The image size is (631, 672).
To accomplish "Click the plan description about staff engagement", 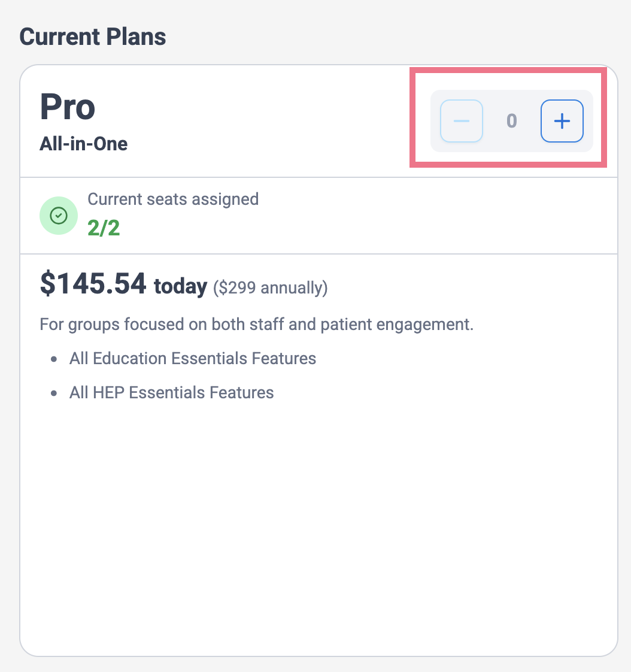I will point(257,325).
